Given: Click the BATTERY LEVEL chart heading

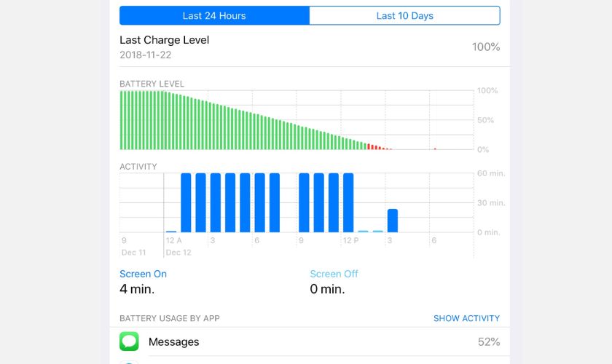Looking at the screenshot, I should coord(152,84).
